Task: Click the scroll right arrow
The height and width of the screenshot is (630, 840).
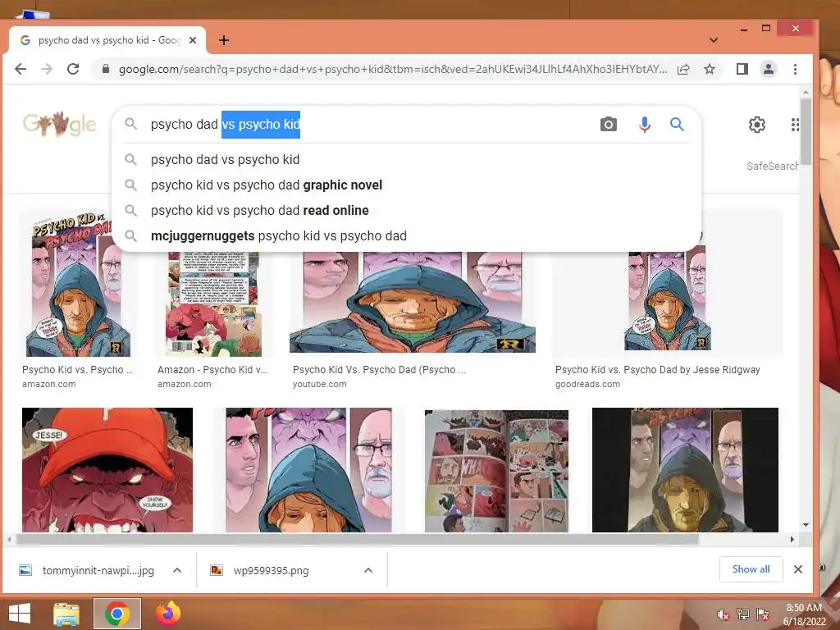Action: [792, 539]
